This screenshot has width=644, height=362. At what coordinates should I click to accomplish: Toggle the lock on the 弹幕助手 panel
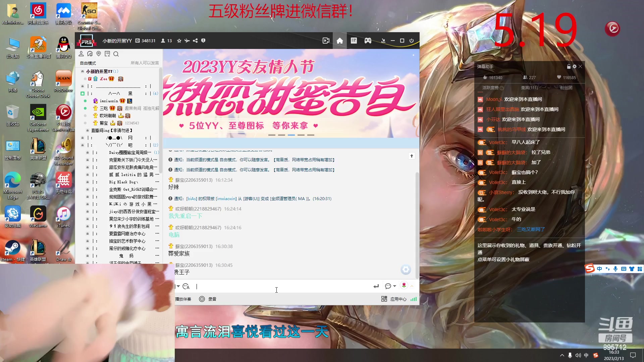tap(569, 66)
